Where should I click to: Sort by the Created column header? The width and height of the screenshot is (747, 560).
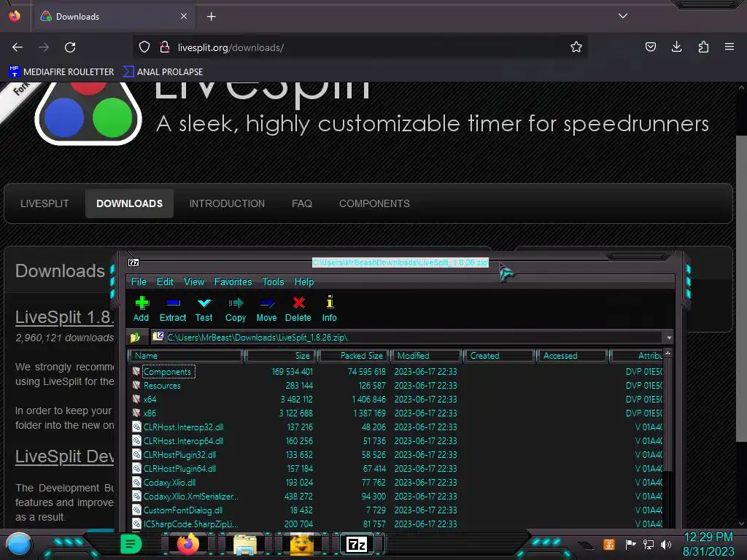499,356
